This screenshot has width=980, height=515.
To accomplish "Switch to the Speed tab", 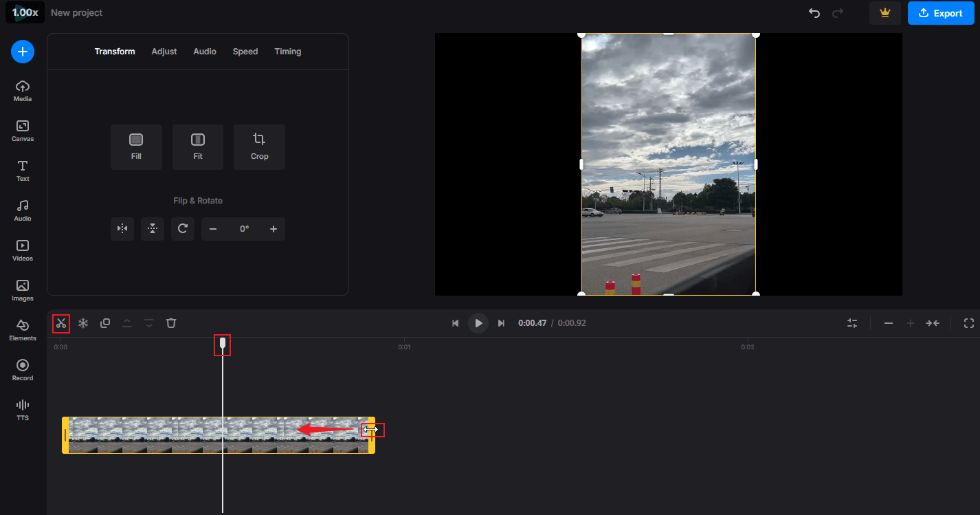I will (x=245, y=51).
